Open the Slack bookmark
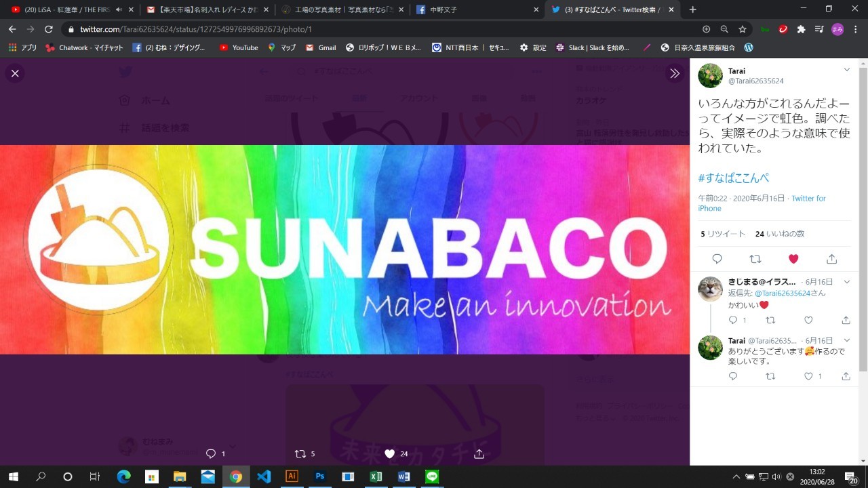Image resolution: width=868 pixels, height=488 pixels. click(x=592, y=47)
